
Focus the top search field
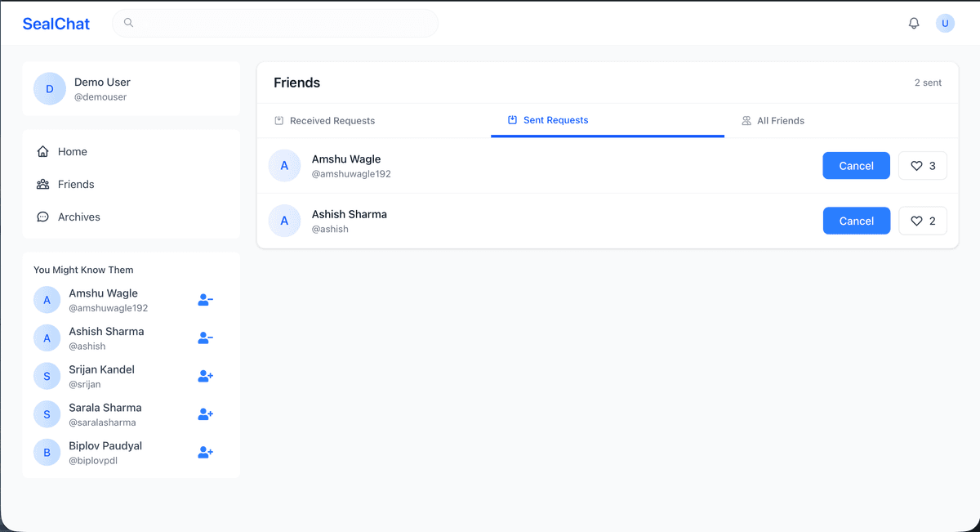click(275, 23)
